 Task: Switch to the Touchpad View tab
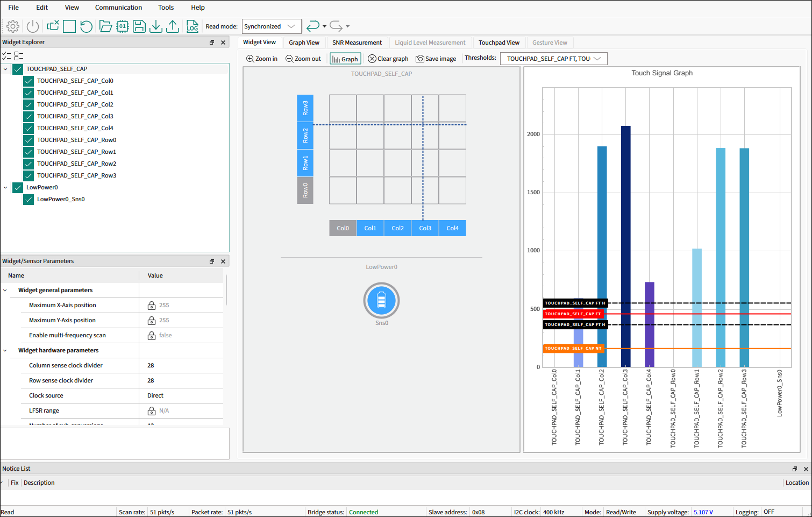[x=499, y=43]
